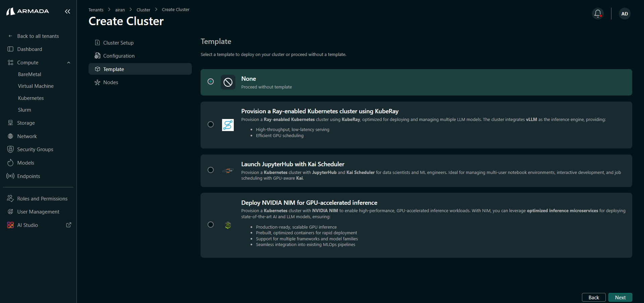
Task: Click the Nodes step icon
Action: pyautogui.click(x=97, y=82)
